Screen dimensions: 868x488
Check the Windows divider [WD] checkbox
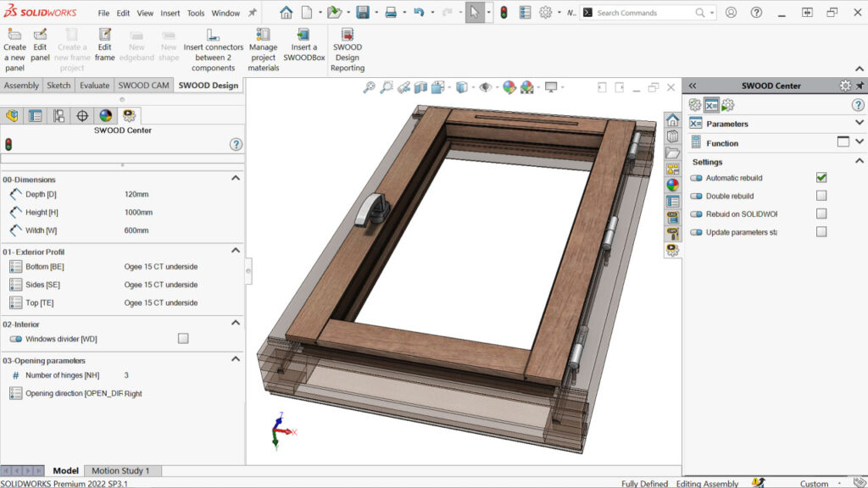pyautogui.click(x=183, y=339)
